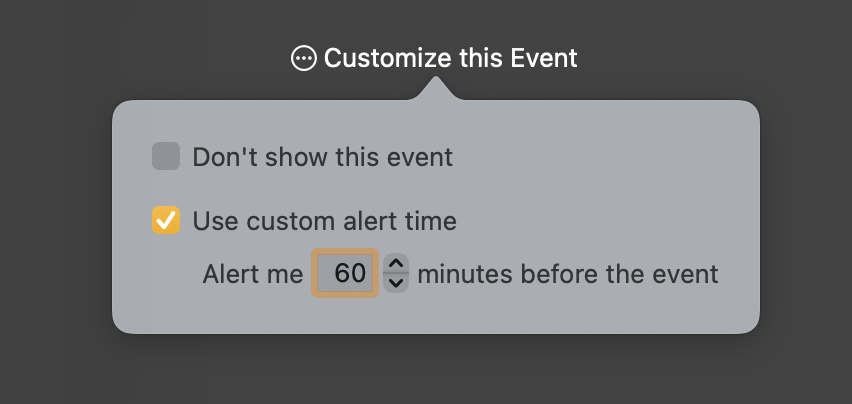852x404 pixels.
Task: Click the "Use custom alert time" label text
Action: (324, 221)
